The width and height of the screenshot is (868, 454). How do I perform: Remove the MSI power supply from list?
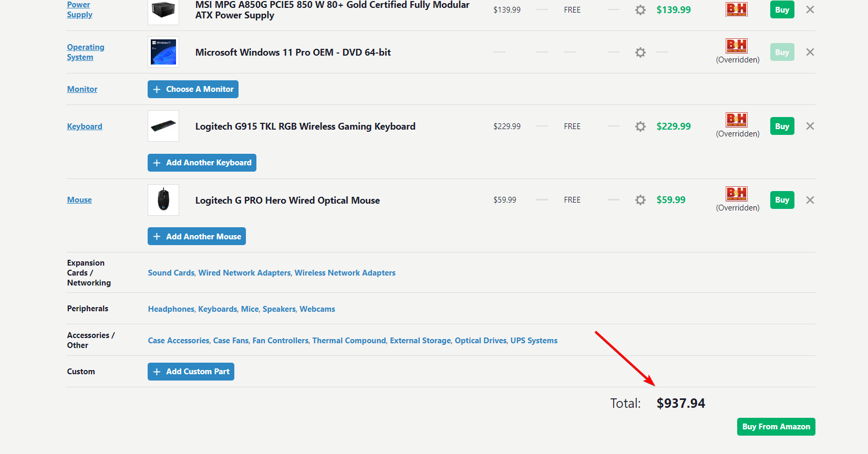(810, 9)
